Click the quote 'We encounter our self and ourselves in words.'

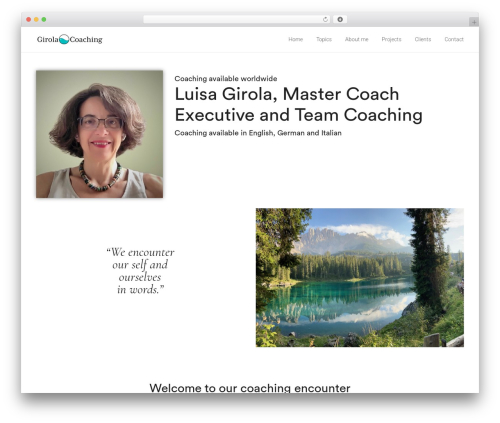pyautogui.click(x=140, y=271)
